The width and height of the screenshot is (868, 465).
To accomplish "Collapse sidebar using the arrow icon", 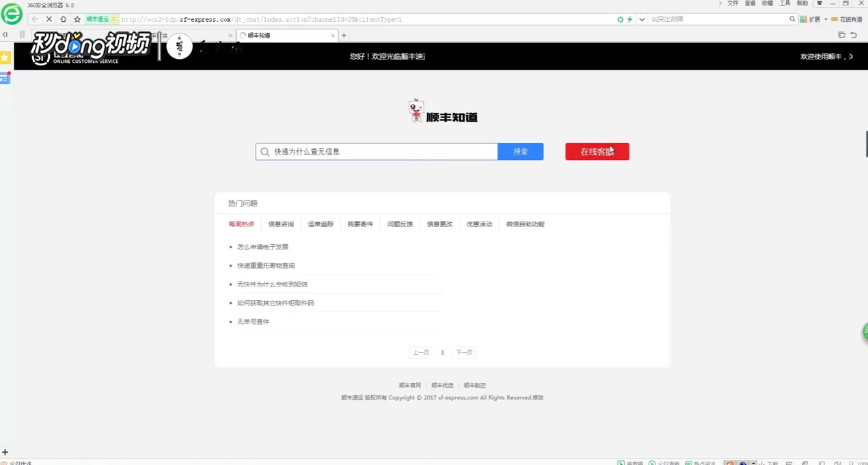I will tap(5, 35).
